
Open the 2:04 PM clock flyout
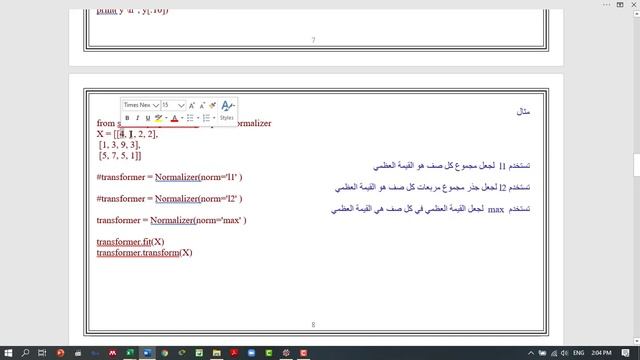601,353
